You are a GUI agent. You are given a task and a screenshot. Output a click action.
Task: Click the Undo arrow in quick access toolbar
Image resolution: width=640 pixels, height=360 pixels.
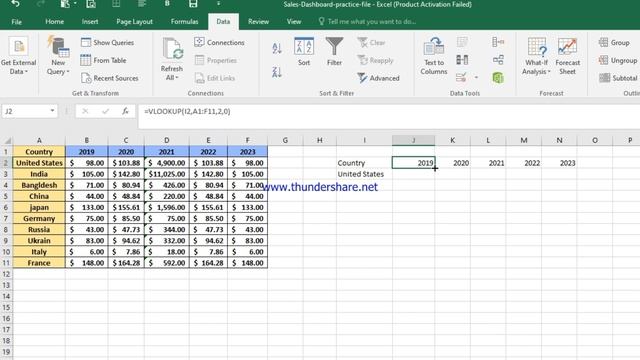coord(15,4)
